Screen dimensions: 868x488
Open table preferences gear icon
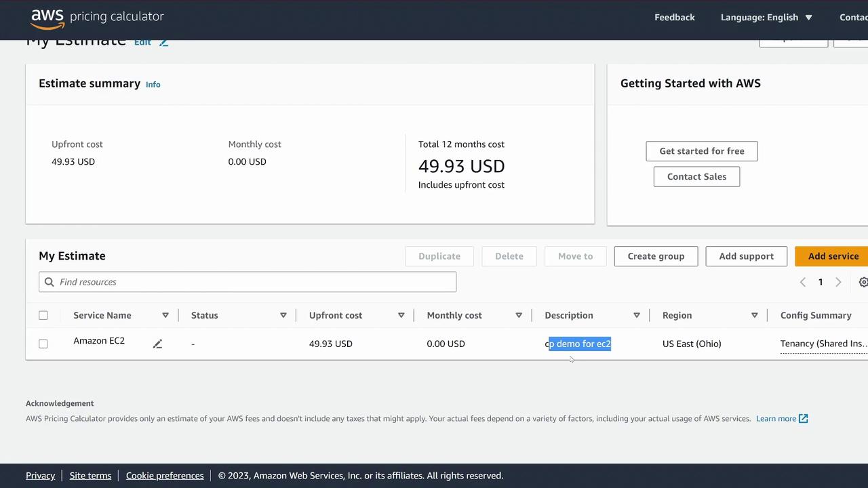863,282
